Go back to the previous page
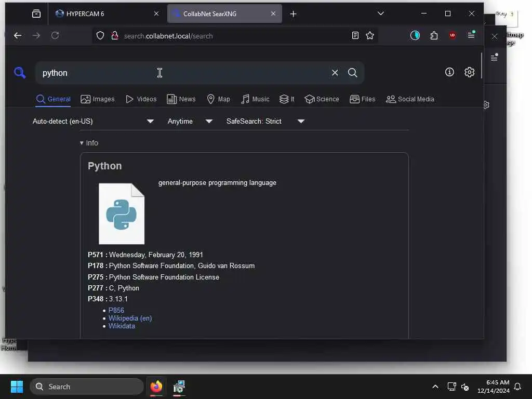 point(18,35)
